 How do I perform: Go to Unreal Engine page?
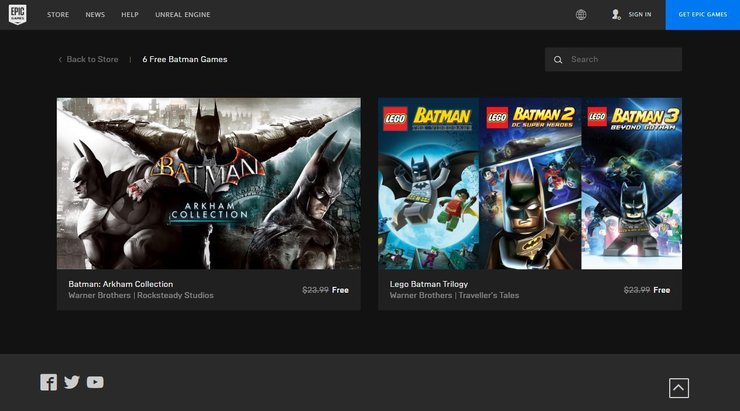(183, 15)
